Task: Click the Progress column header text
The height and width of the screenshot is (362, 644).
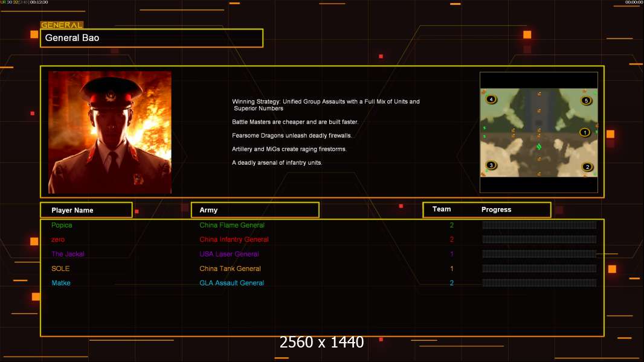Action: pos(496,209)
